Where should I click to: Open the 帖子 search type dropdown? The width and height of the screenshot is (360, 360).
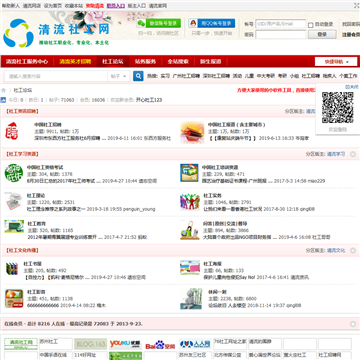coord(119,76)
